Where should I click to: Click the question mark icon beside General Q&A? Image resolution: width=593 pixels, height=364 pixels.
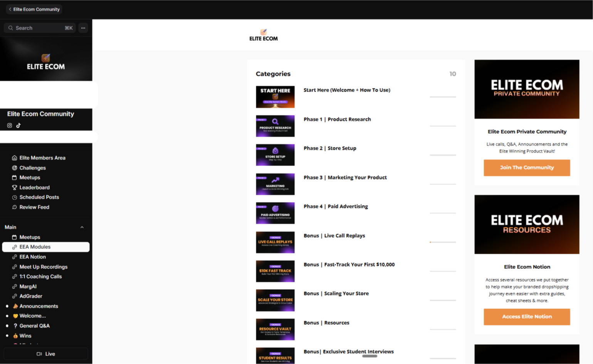click(15, 326)
